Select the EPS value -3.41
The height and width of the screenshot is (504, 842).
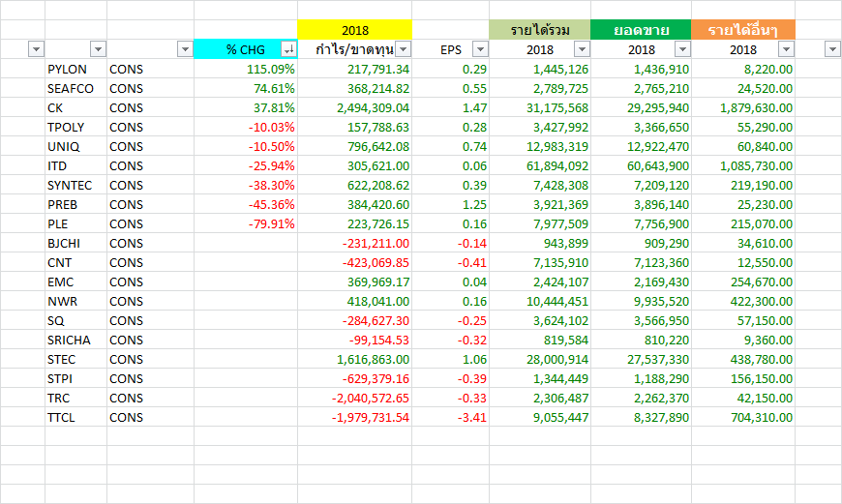pos(451,417)
